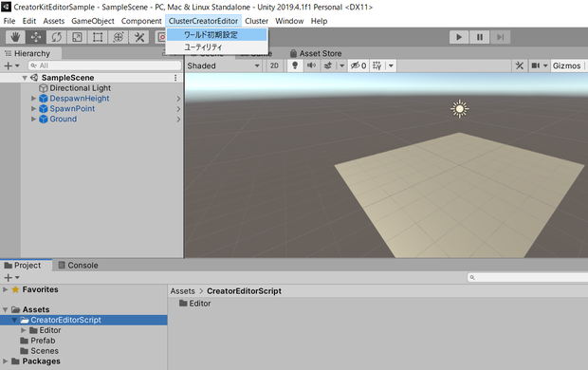Collapse the Assets folder tree
This screenshot has width=588, height=370.
6,310
